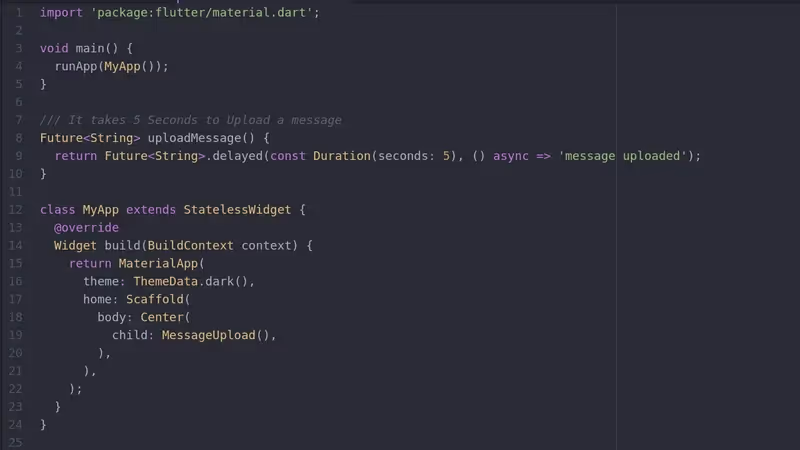The height and width of the screenshot is (450, 800).
Task: Place cursor on 'package:flutter/material.dart' import string
Action: 202,13
